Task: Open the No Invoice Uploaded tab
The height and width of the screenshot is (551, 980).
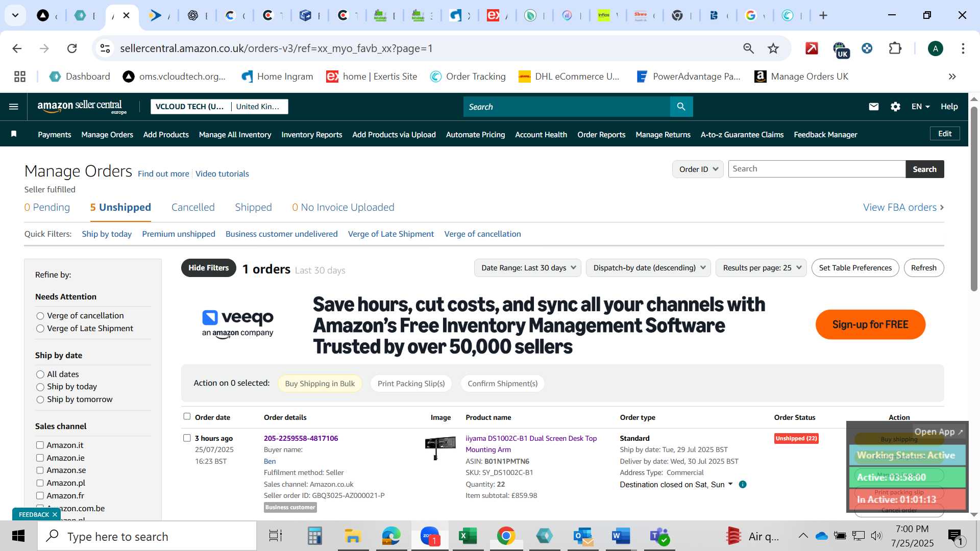Action: (x=343, y=208)
